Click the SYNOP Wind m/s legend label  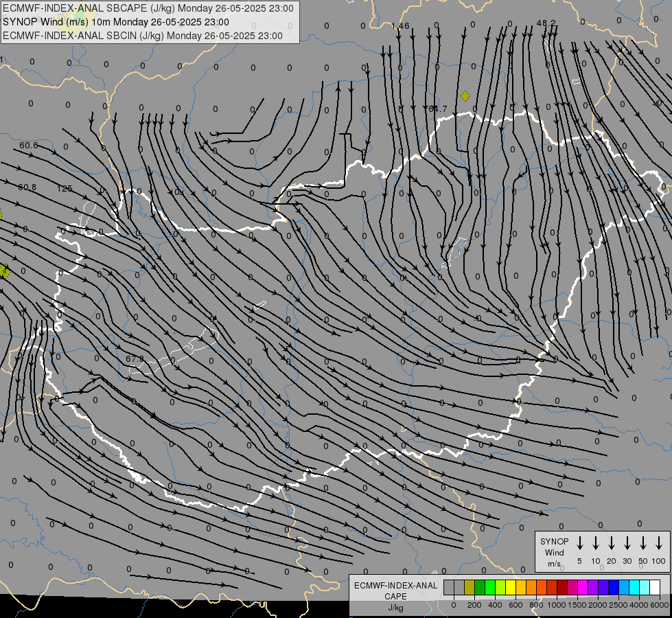pyautogui.click(x=554, y=552)
